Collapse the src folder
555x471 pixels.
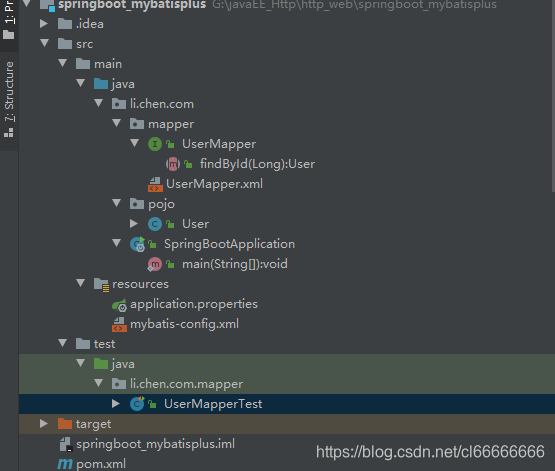(45, 43)
